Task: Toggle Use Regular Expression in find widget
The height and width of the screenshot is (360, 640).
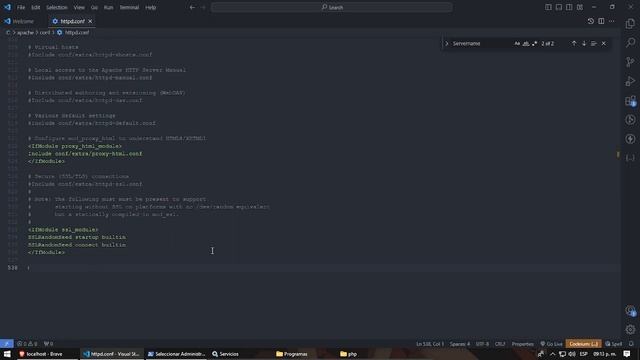Action: (534, 43)
